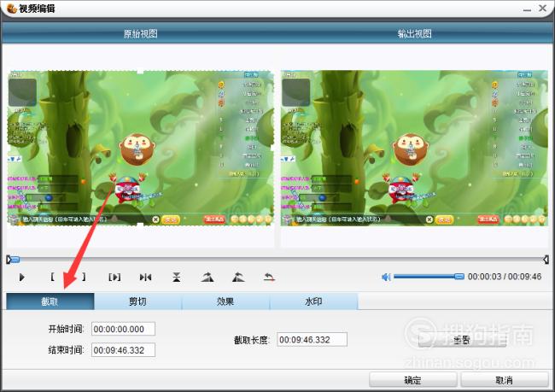
Task: Click the 截取长度 input field
Action: (312, 340)
